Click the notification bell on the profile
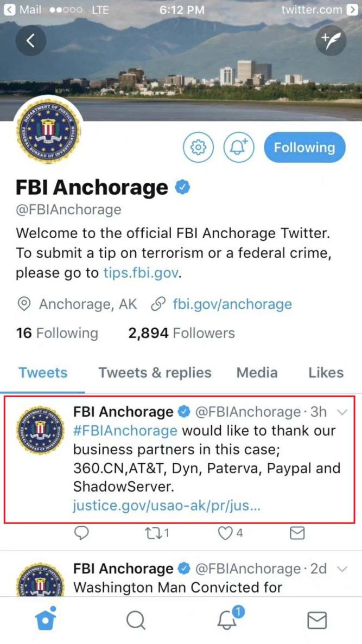 pos(239,147)
